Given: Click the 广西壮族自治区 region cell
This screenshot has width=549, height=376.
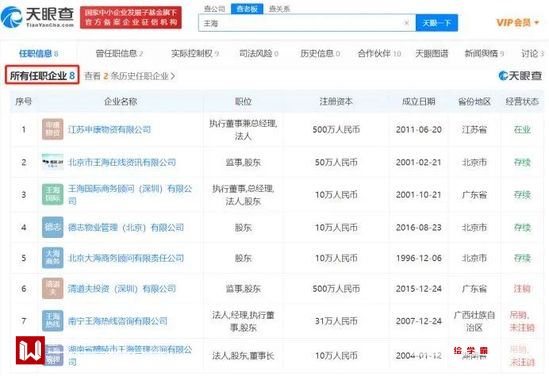Looking at the screenshot, I should pyautogui.click(x=474, y=321).
